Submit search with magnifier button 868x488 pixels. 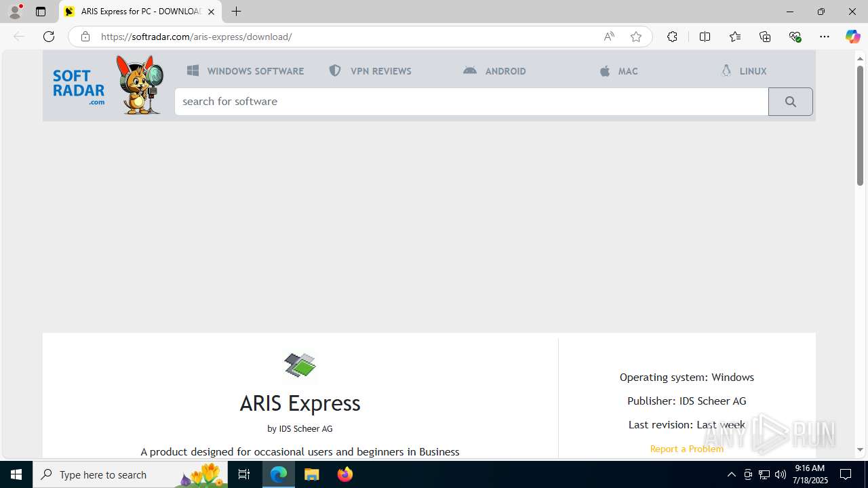pos(791,102)
